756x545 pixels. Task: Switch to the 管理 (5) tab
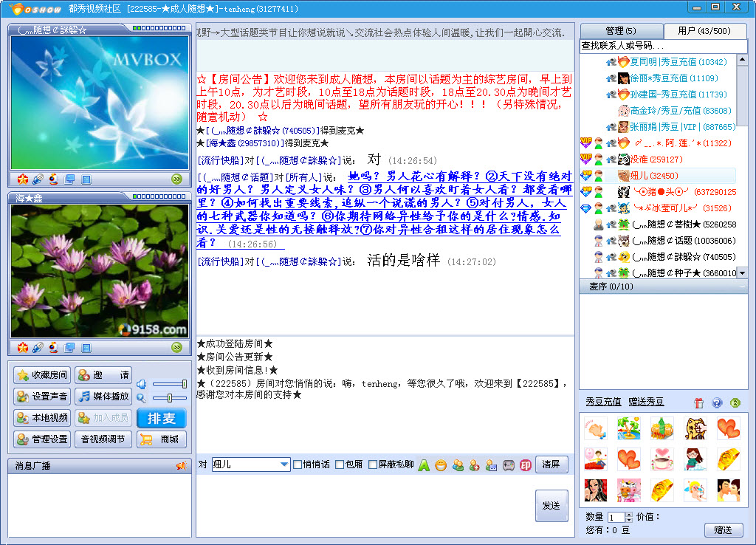coord(621,31)
